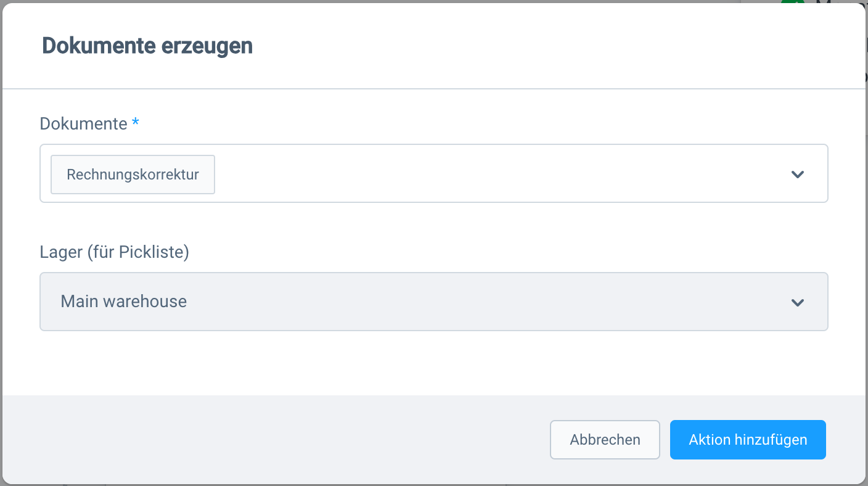Open document type options with the chevron
The height and width of the screenshot is (486, 868).
[797, 175]
